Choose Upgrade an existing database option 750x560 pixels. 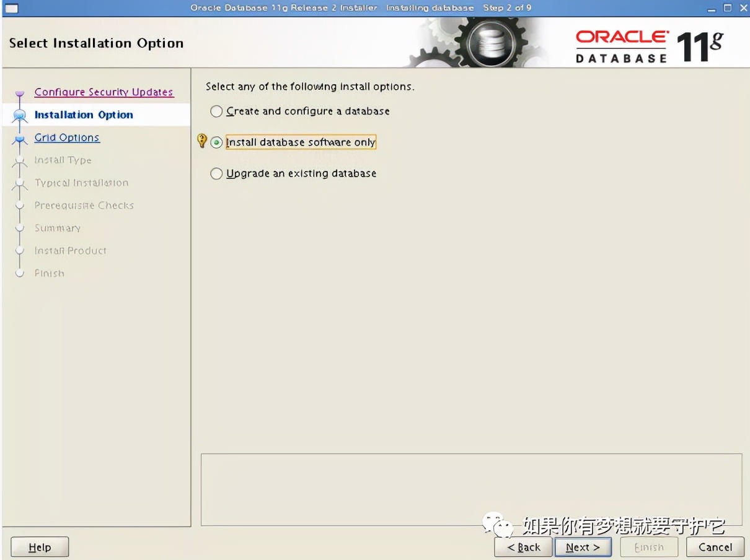click(x=216, y=173)
